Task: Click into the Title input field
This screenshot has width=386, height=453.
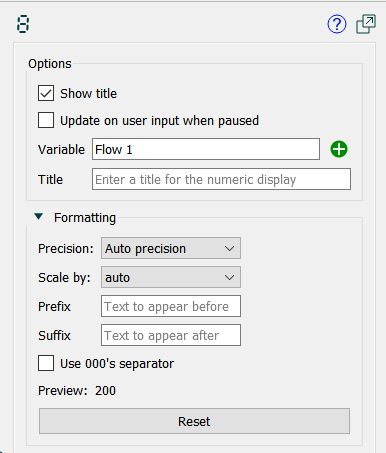Action: pos(221,179)
